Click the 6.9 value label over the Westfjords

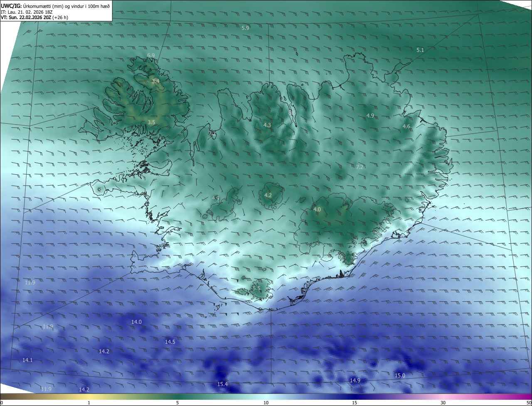[x=151, y=55]
